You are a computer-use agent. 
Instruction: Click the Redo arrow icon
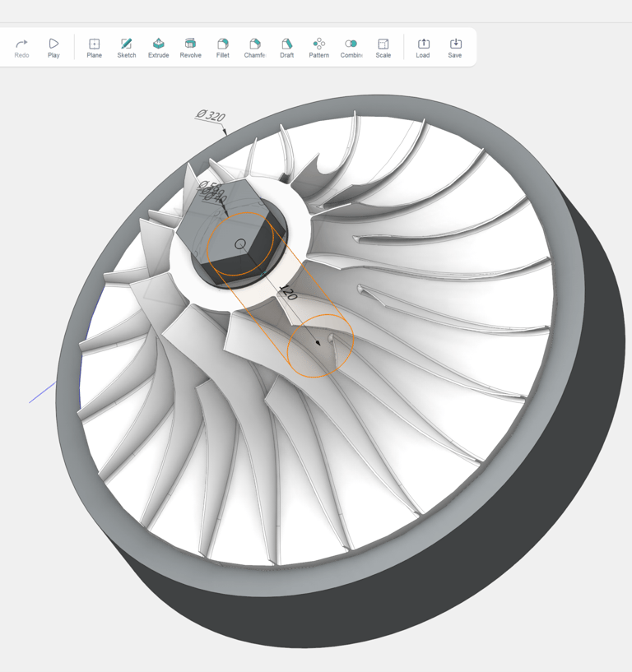coord(21,44)
